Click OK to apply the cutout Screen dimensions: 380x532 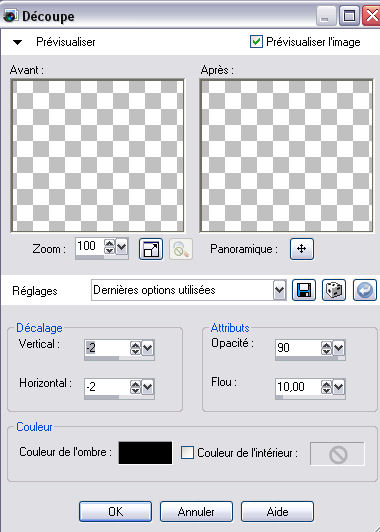(115, 512)
